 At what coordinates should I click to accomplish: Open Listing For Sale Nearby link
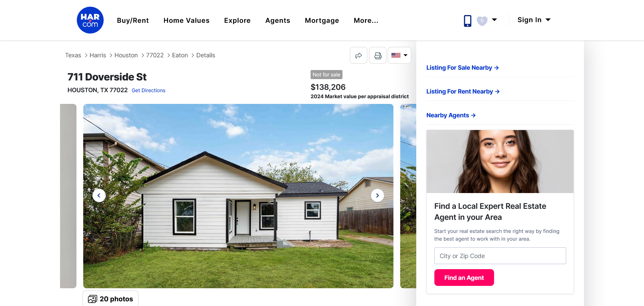(463, 68)
